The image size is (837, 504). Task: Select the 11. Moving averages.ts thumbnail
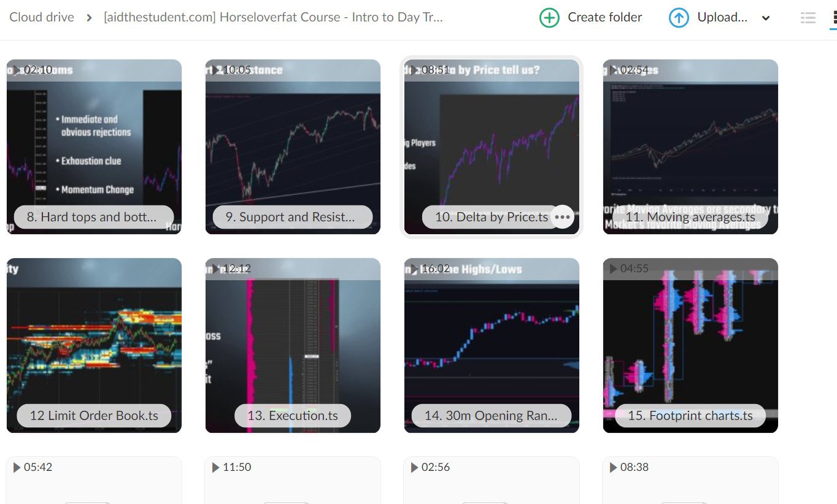(690, 147)
